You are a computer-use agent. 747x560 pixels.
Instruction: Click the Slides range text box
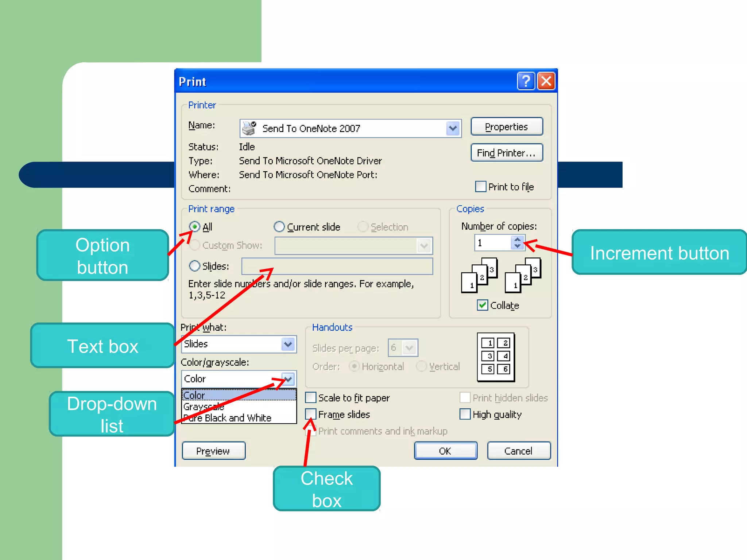pyautogui.click(x=337, y=266)
